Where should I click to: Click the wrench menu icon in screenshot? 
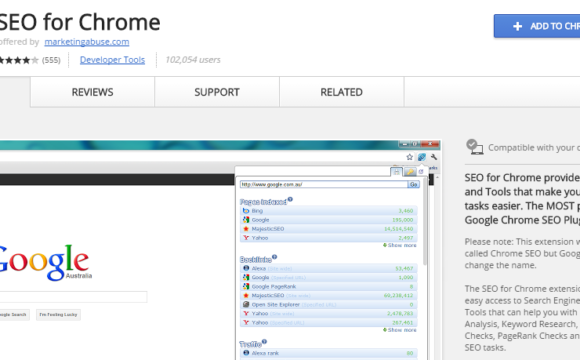434,157
